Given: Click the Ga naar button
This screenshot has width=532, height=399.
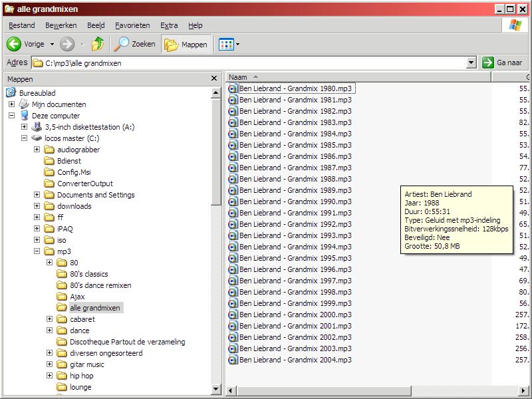Looking at the screenshot, I should [x=502, y=63].
